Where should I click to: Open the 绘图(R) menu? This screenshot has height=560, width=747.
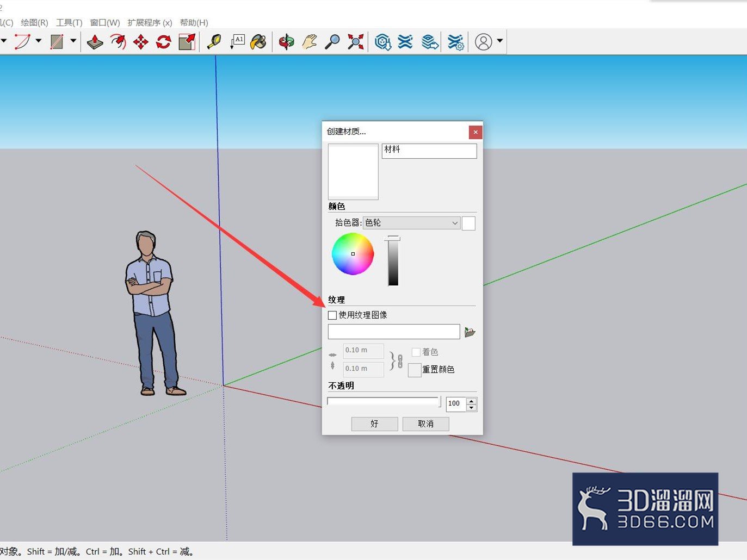tap(34, 22)
